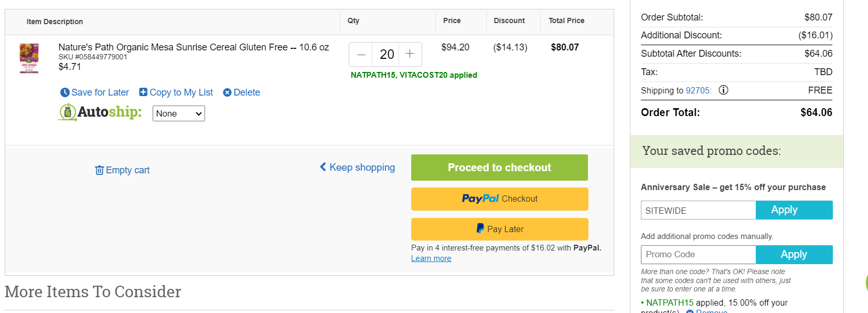Click the Copy to My List plus icon
This screenshot has height=313, width=868.
[x=143, y=92]
